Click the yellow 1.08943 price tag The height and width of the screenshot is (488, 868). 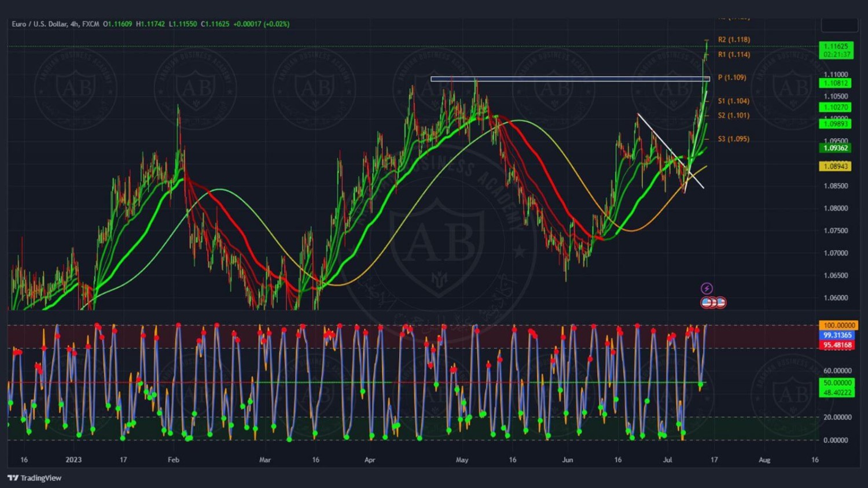pos(835,167)
